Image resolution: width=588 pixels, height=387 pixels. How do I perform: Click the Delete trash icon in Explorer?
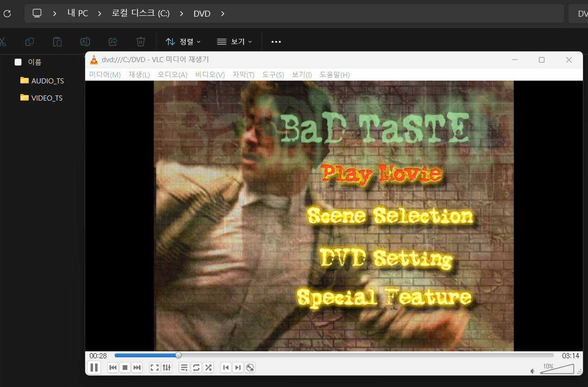[x=141, y=42]
